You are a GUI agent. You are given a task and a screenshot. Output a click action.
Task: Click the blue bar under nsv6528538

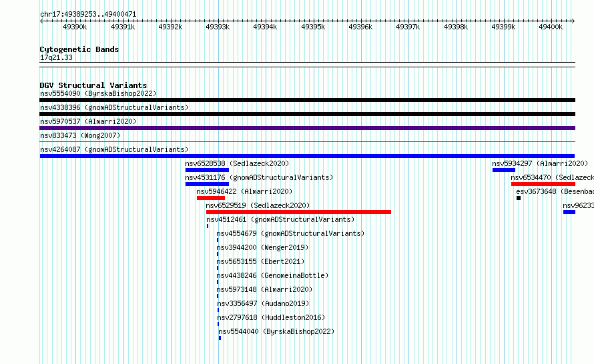(x=207, y=170)
